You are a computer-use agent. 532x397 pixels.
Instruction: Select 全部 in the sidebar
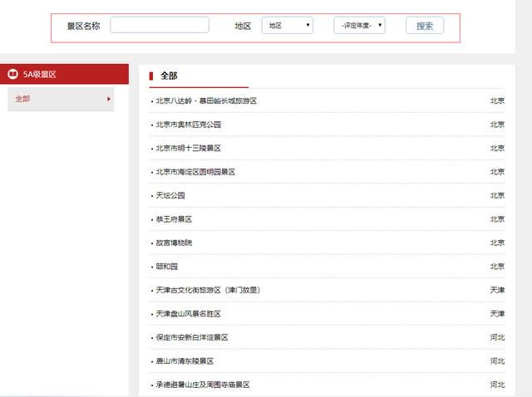(61, 99)
